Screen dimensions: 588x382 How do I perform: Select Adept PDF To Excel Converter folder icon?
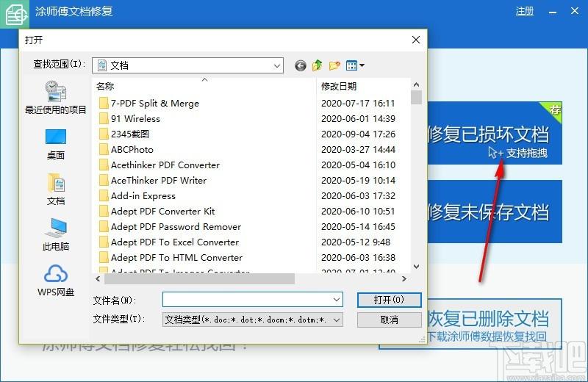[x=104, y=242]
